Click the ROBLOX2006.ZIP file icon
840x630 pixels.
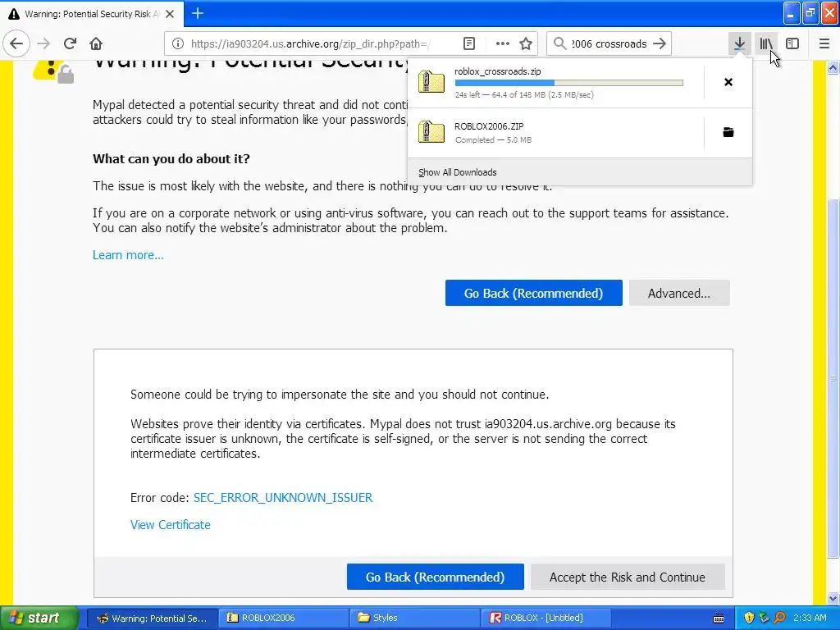click(431, 132)
